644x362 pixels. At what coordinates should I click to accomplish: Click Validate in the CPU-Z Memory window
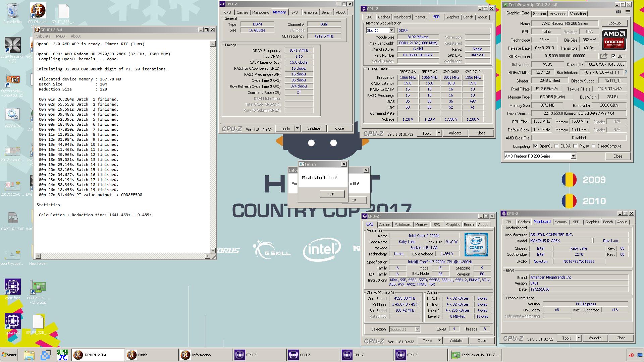point(314,128)
